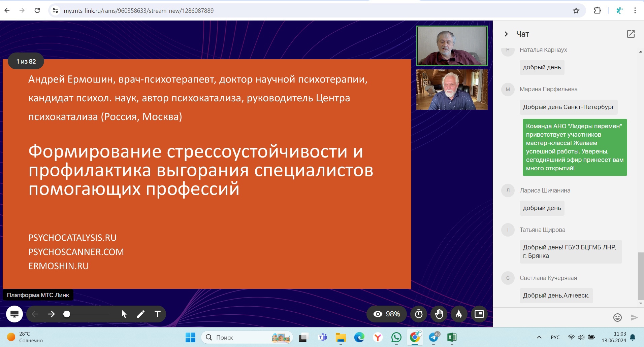Open the timer icon

point(419,314)
